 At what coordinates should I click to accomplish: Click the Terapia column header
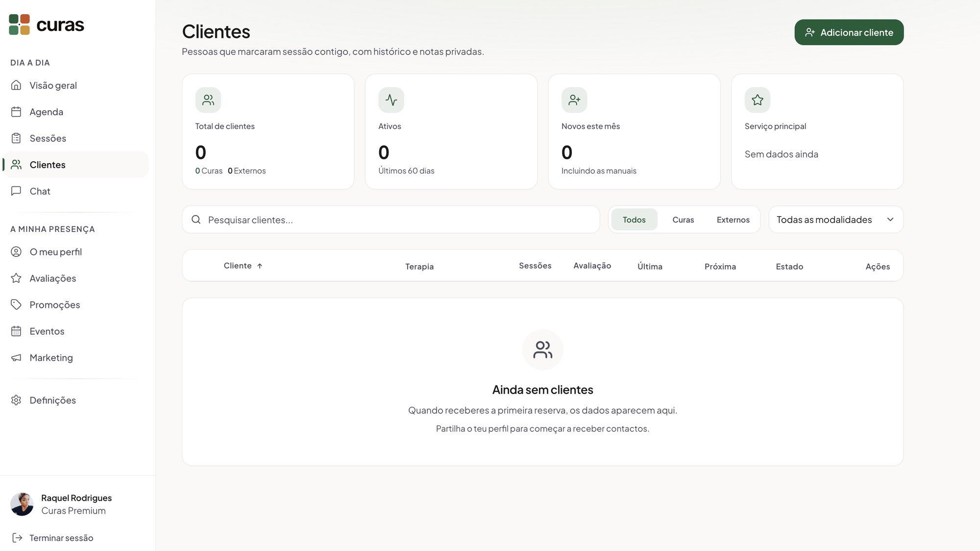click(419, 267)
